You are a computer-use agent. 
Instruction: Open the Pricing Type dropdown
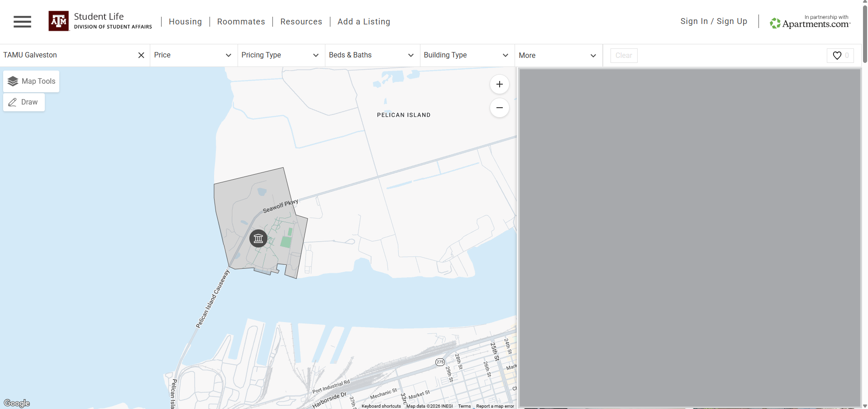(x=281, y=55)
